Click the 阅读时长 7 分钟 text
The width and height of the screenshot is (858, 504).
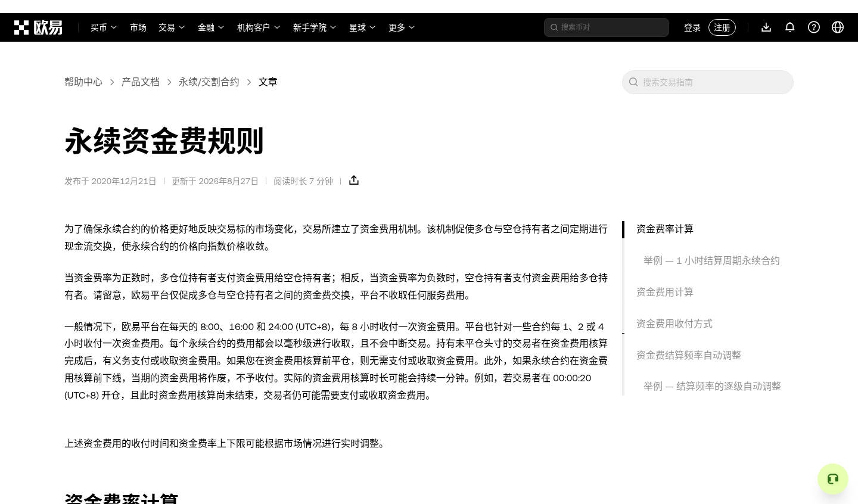click(x=303, y=181)
